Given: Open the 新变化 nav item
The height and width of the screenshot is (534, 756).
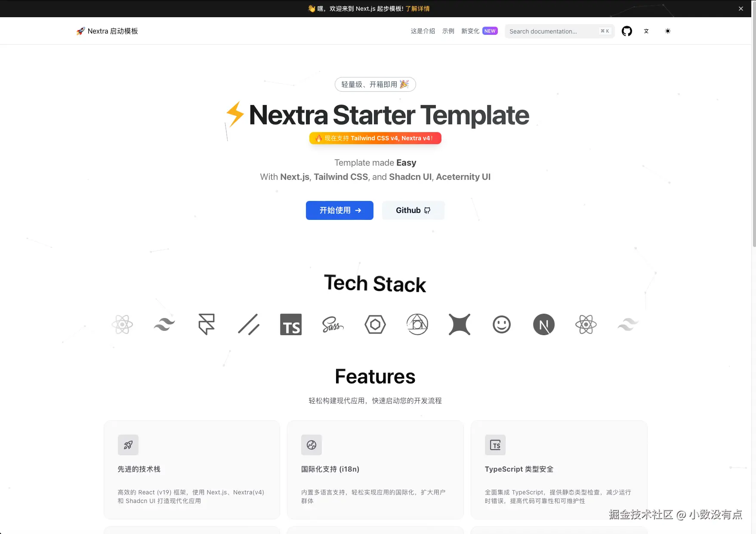Looking at the screenshot, I should (x=470, y=31).
